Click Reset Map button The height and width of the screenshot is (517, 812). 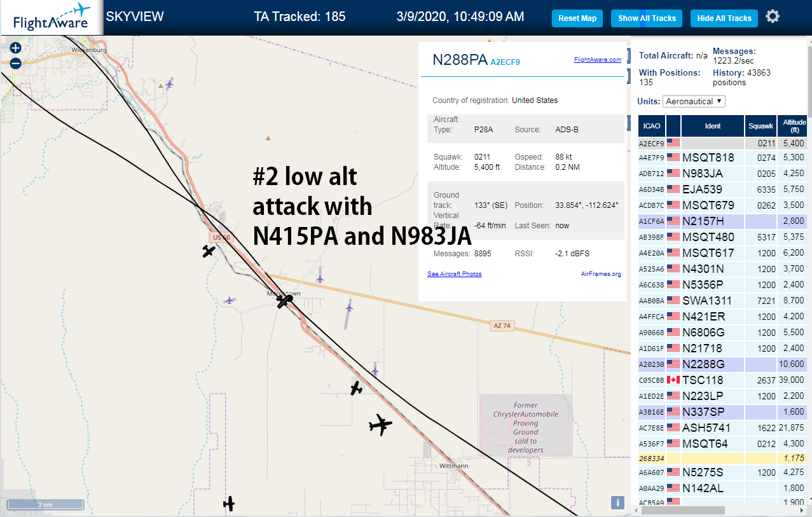pos(577,18)
